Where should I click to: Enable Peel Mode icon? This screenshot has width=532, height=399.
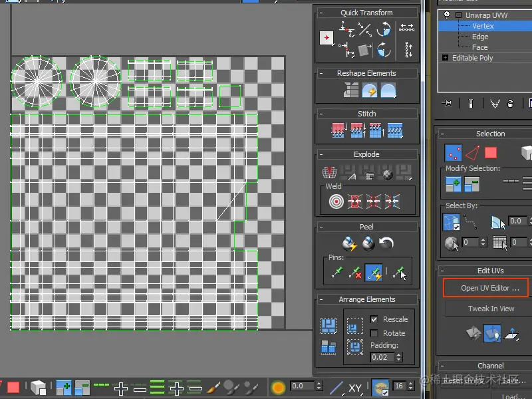368,243
